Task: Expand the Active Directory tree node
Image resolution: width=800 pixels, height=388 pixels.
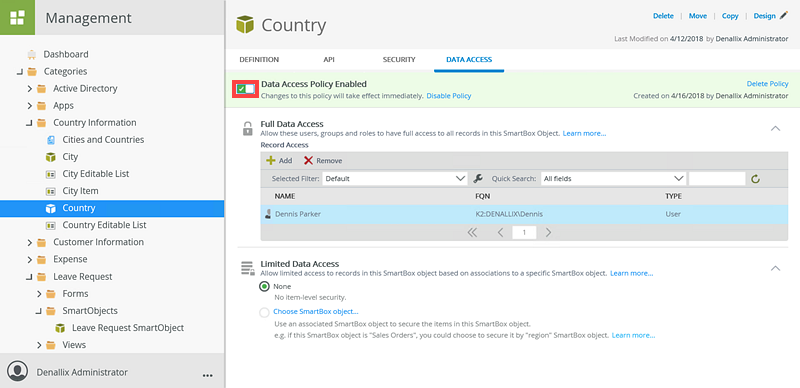Action: (30, 89)
